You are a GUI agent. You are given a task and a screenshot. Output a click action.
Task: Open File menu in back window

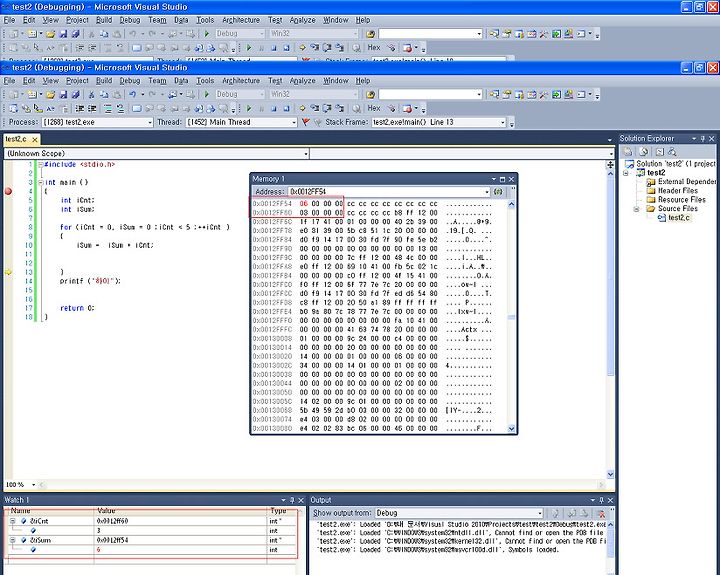[x=9, y=20]
